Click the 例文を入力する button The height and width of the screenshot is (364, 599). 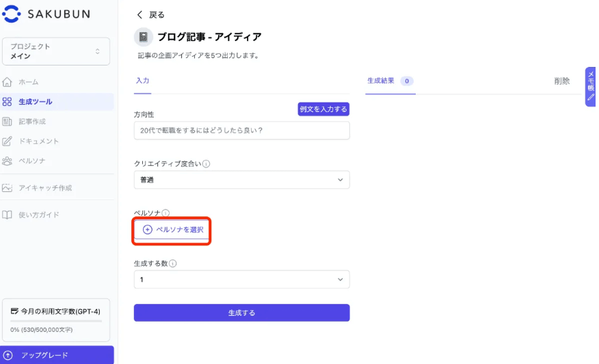tap(323, 109)
